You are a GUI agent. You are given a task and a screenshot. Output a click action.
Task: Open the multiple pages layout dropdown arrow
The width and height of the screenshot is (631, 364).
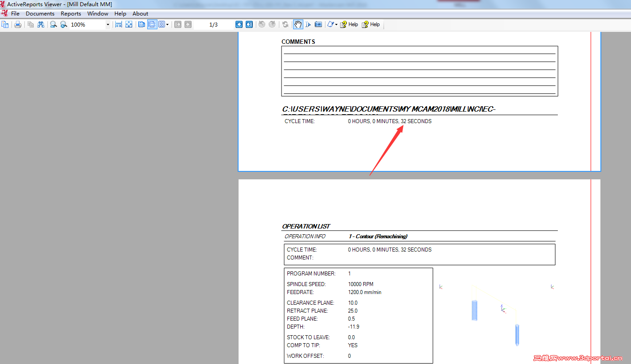167,24
